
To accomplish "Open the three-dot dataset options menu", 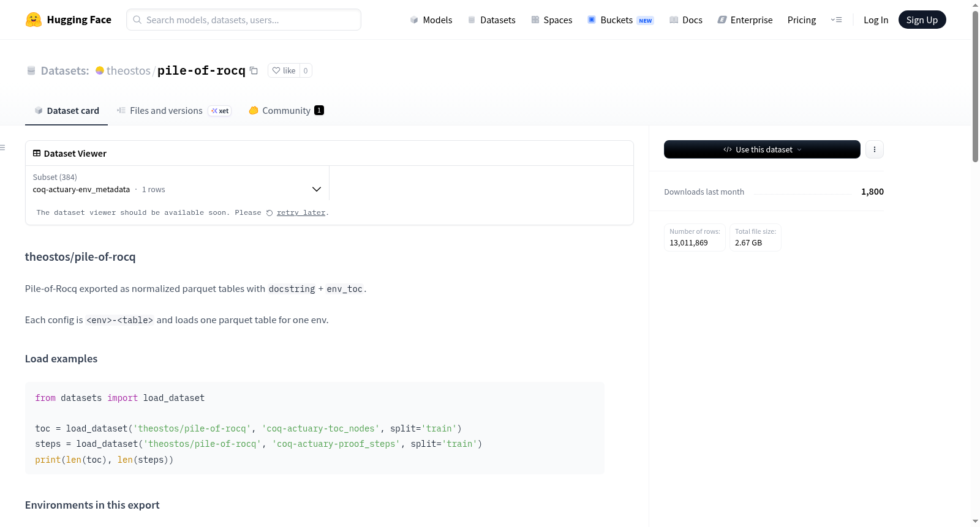I will [x=875, y=149].
